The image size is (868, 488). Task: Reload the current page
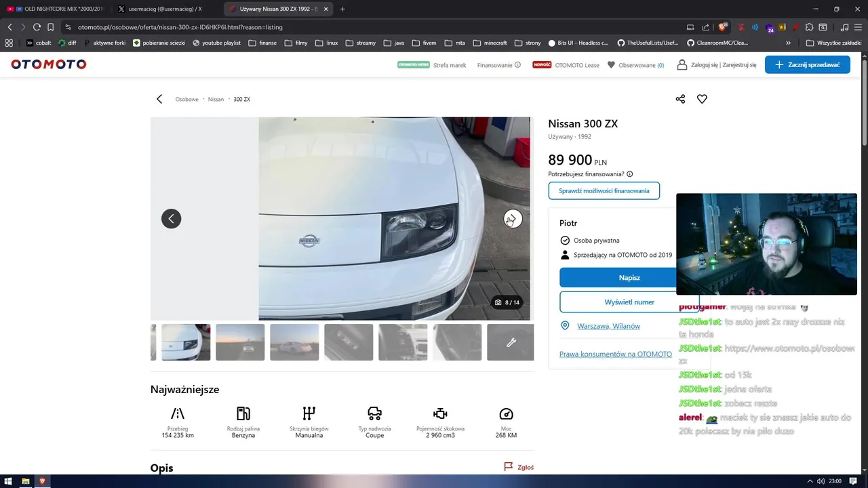pos(37,27)
